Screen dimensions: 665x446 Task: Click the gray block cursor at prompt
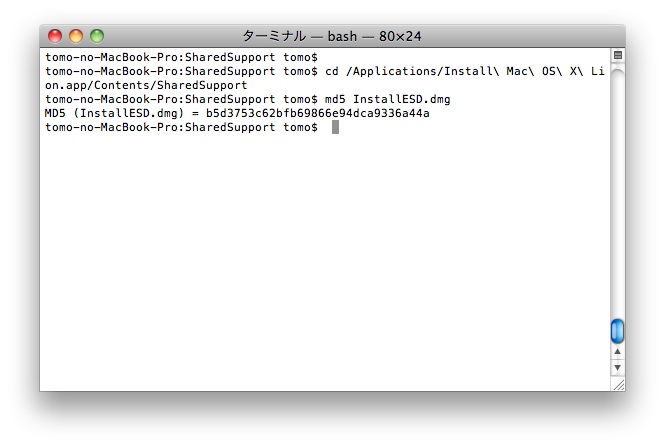[x=335, y=127]
